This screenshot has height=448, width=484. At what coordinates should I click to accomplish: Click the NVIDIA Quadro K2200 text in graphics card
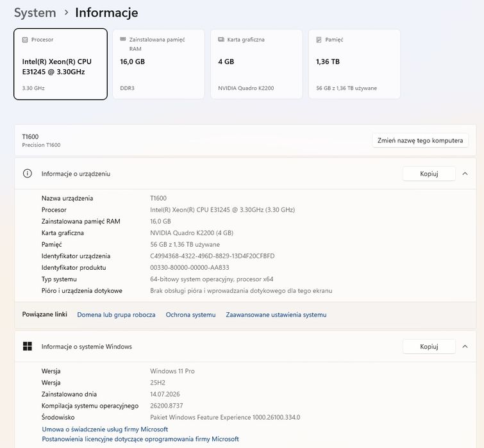click(x=246, y=88)
